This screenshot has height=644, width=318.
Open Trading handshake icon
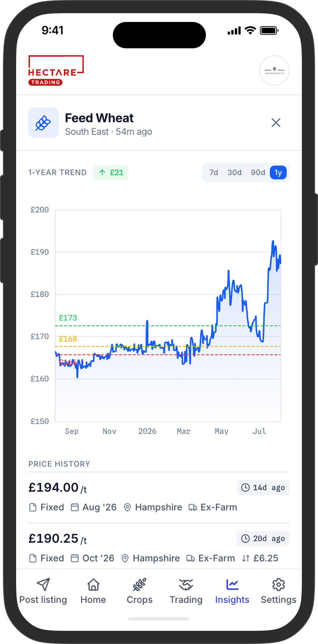point(186,584)
